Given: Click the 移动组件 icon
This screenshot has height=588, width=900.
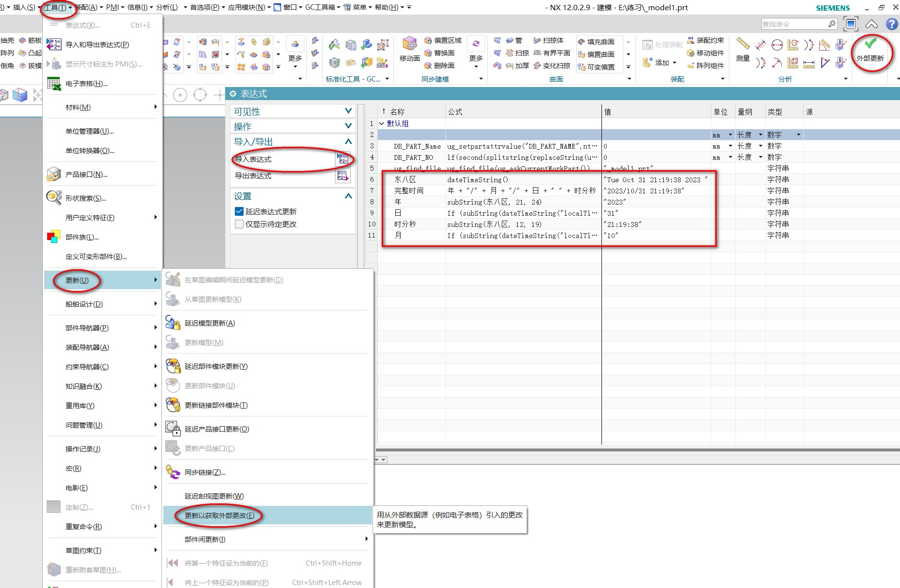Looking at the screenshot, I should click(690, 53).
